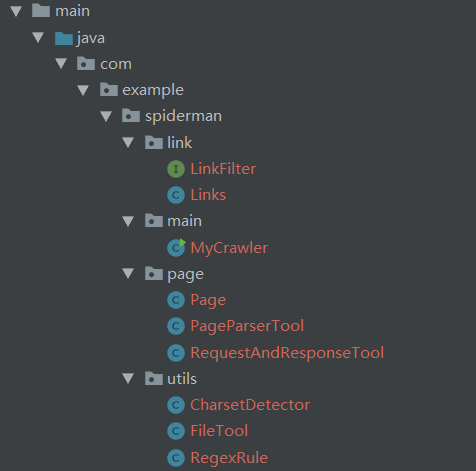476x471 pixels.
Task: Collapse the example package arrow
Action: (83, 90)
